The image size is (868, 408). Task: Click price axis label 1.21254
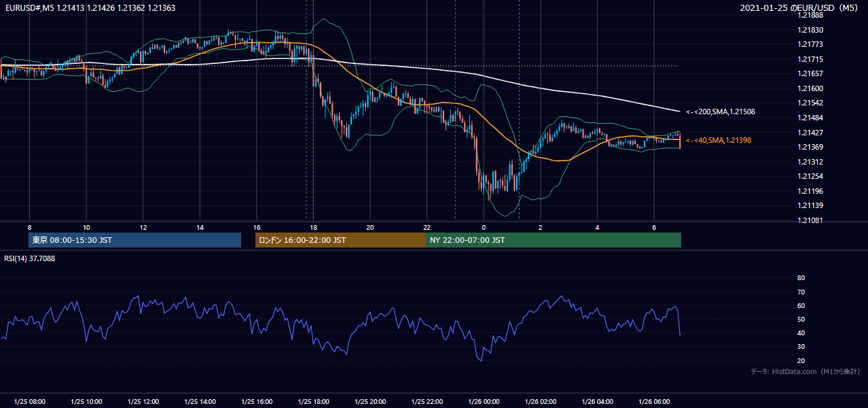point(810,176)
